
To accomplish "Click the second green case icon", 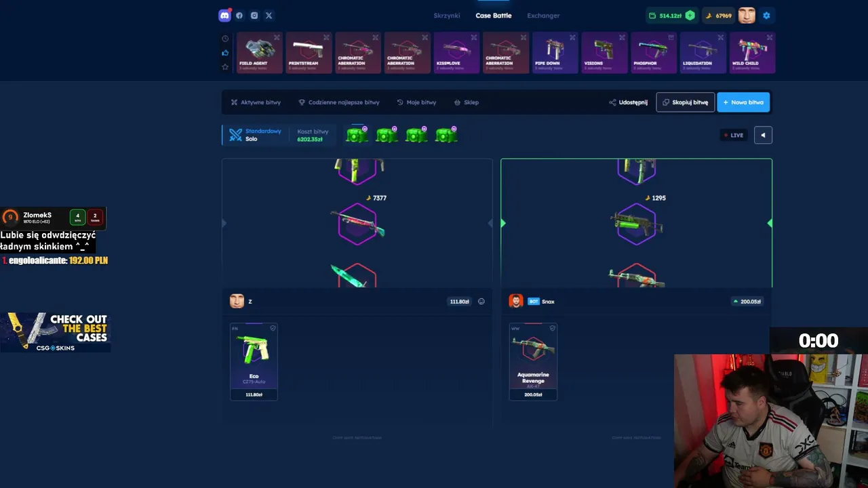I will coord(387,135).
